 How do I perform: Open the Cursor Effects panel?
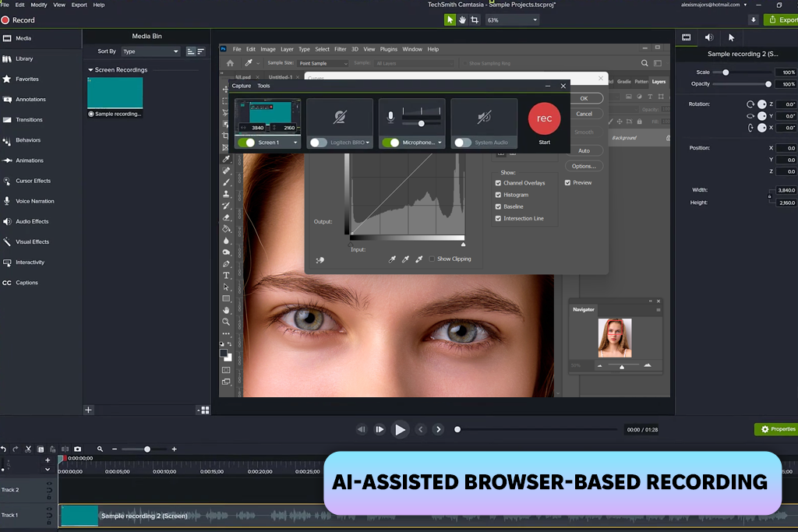27,181
